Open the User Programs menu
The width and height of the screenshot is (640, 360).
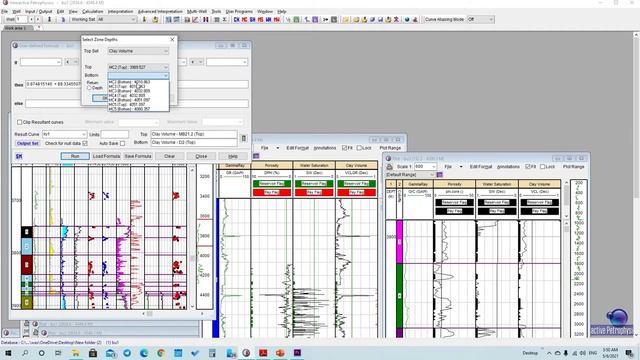click(239, 11)
